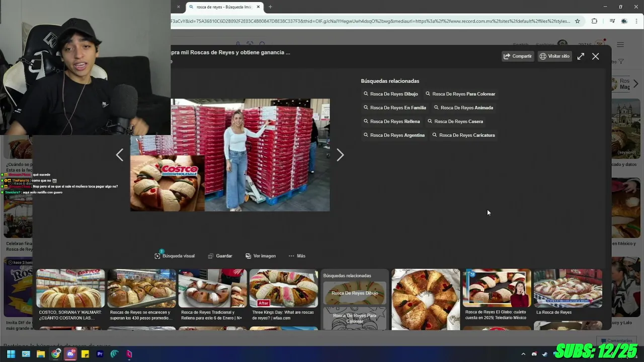Image resolution: width=644 pixels, height=362 pixels.
Task: Open the main Costco roscas image
Action: pyautogui.click(x=230, y=155)
